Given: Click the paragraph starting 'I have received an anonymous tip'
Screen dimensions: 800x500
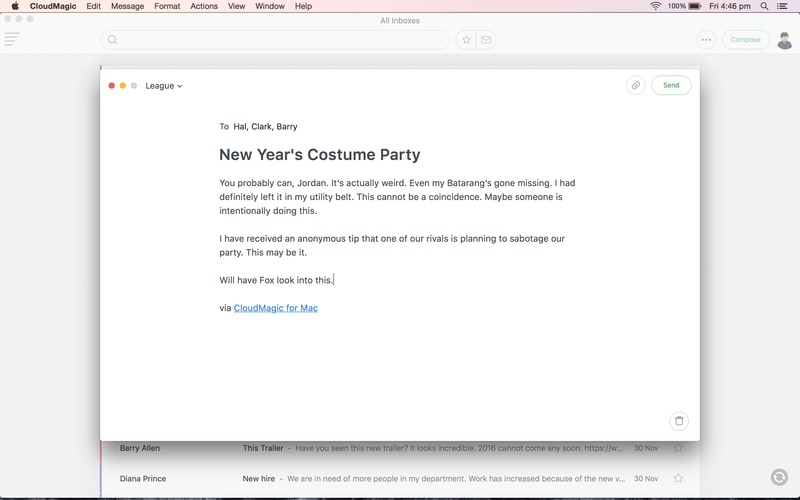Looking at the screenshot, I should click(x=392, y=245).
